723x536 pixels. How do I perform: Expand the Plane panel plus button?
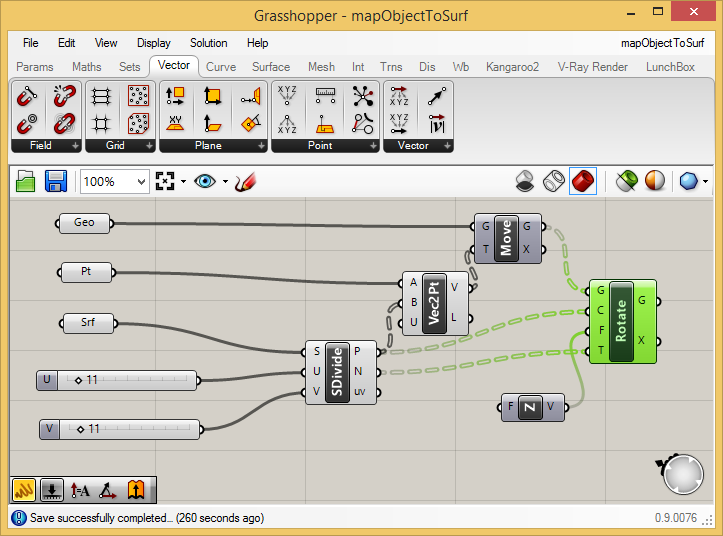[x=261, y=146]
